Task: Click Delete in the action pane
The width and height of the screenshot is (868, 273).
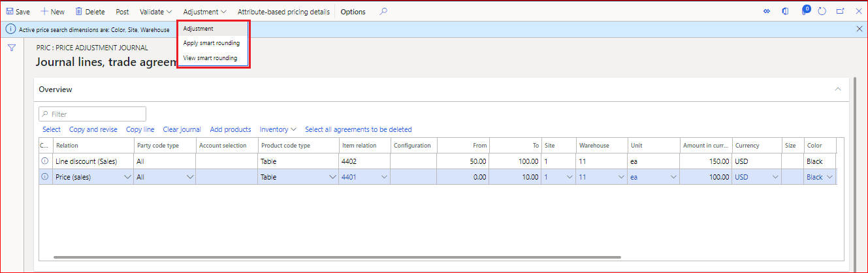Action: (90, 12)
